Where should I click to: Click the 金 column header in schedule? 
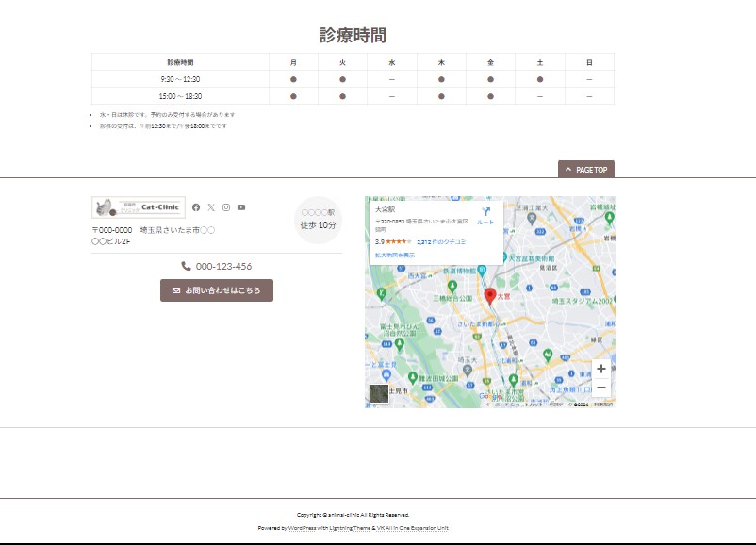[x=490, y=62]
